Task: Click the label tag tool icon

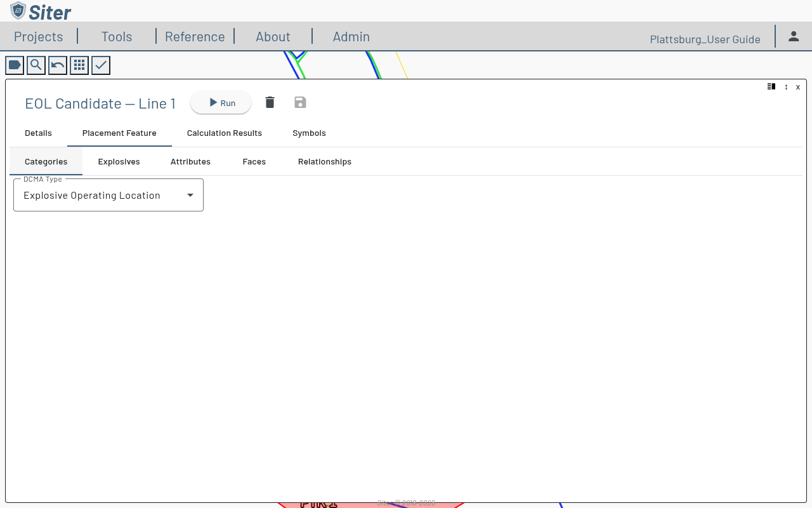Action: tap(15, 65)
